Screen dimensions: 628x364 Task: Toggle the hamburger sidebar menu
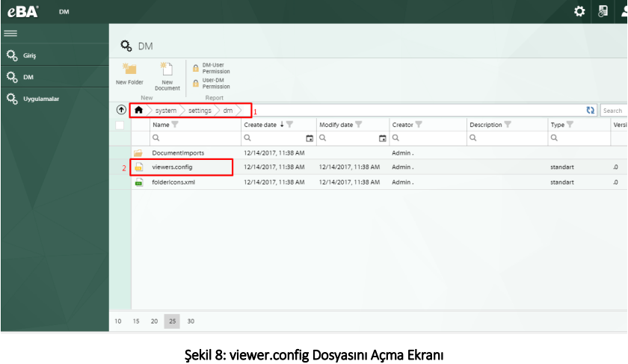[10, 33]
